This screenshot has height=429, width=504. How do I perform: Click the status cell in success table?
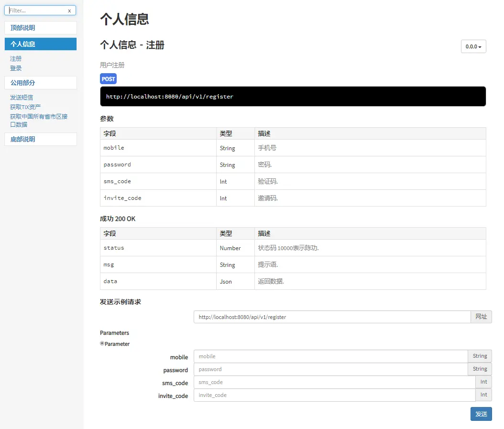click(x=158, y=248)
